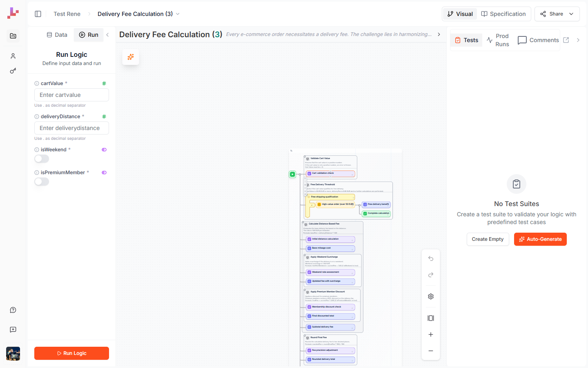Enable the isPremiumMember switch
The height and width of the screenshot is (368, 588).
(41, 182)
